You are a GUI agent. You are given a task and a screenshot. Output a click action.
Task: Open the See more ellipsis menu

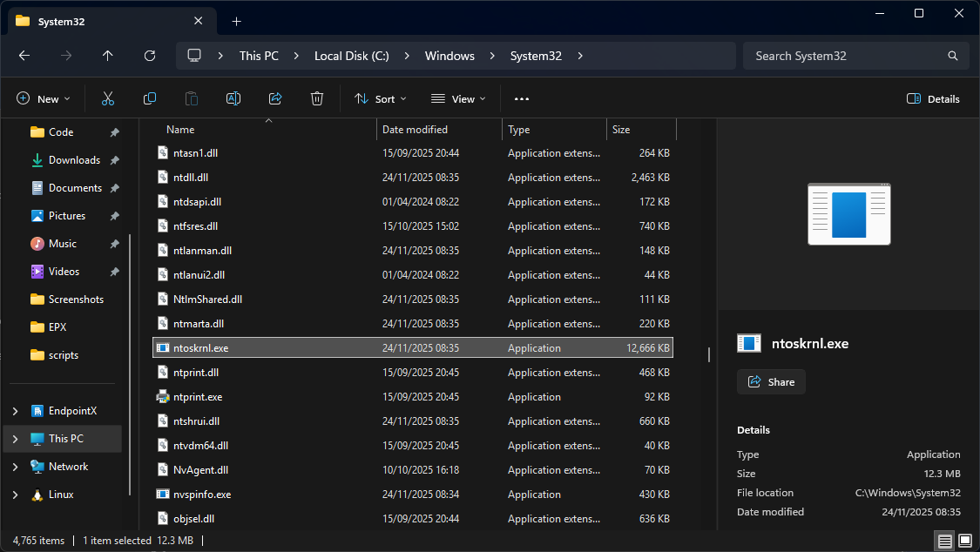(522, 99)
